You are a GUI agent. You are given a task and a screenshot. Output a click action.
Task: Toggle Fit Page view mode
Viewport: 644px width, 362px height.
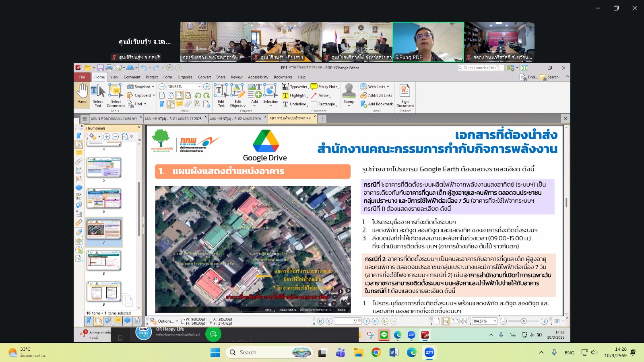click(171, 95)
